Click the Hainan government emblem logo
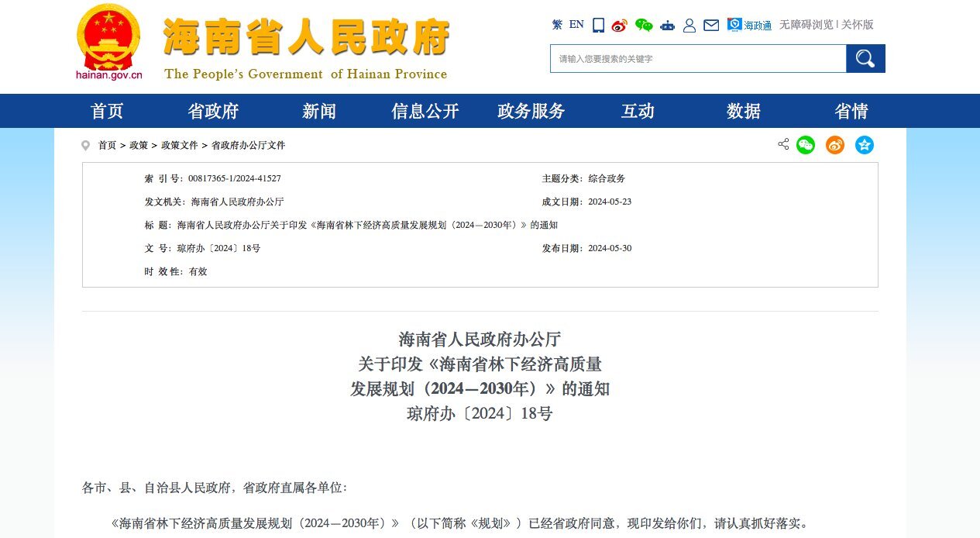This screenshot has width=980, height=538. pos(108,39)
